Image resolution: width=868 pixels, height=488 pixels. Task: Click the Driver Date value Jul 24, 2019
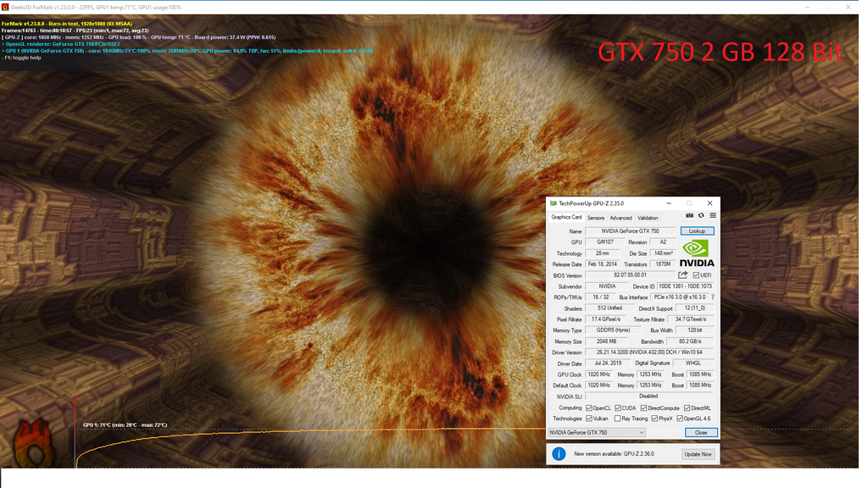tap(608, 363)
